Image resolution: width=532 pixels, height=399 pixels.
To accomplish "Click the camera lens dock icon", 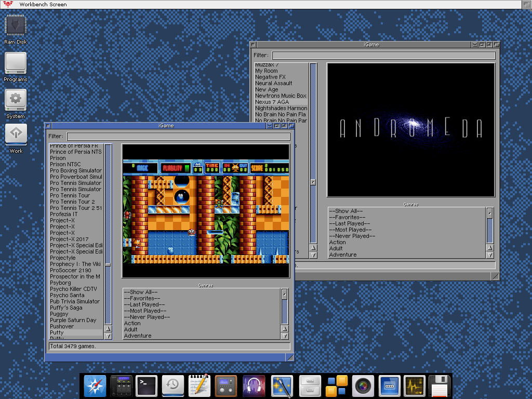I will (x=363, y=385).
